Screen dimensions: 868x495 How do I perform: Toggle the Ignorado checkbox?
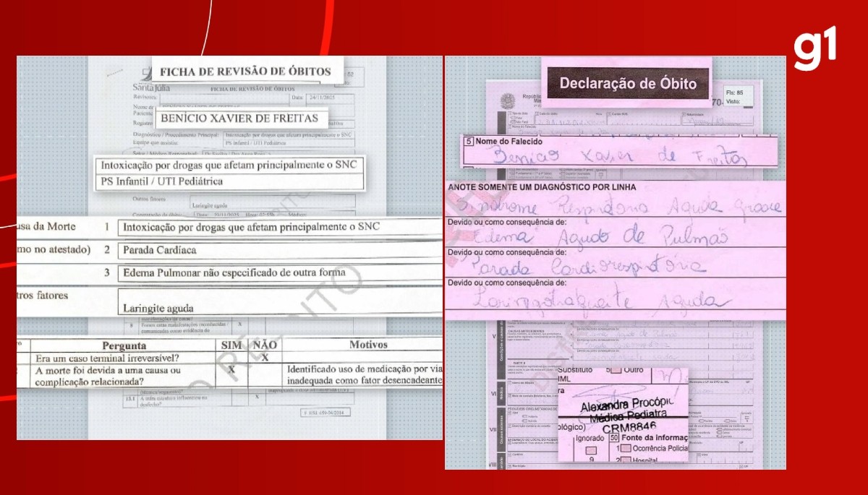(x=592, y=450)
